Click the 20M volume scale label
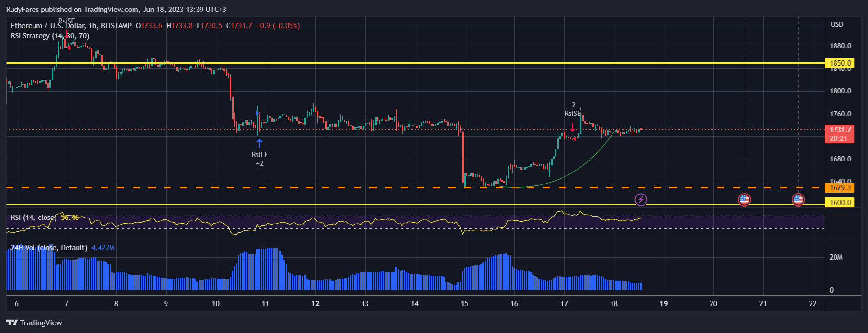The image size is (868, 333). point(836,257)
